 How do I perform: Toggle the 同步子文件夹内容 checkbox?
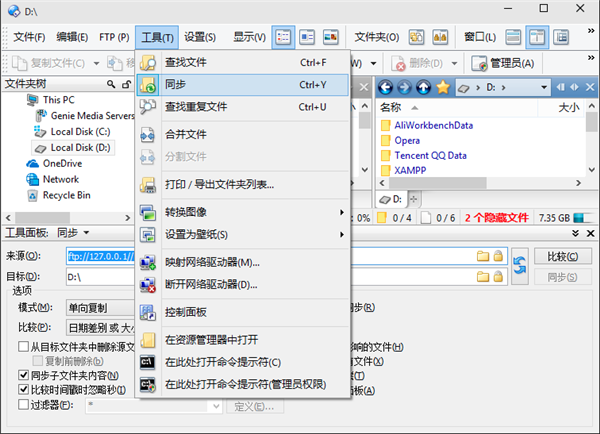pyautogui.click(x=24, y=376)
